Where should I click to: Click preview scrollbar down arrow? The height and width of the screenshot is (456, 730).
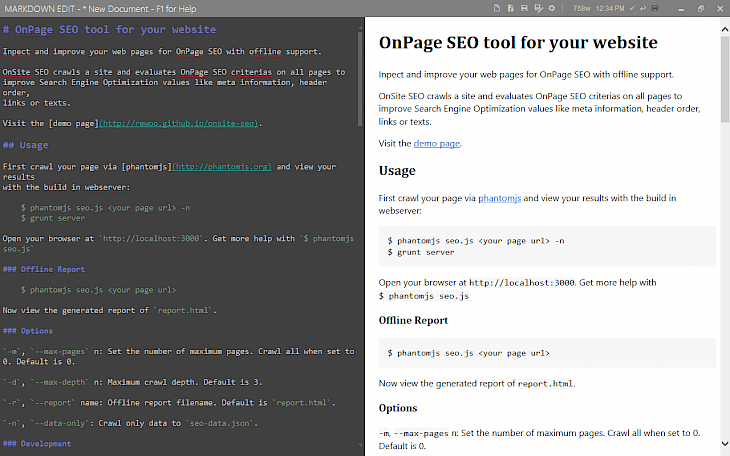[725, 443]
